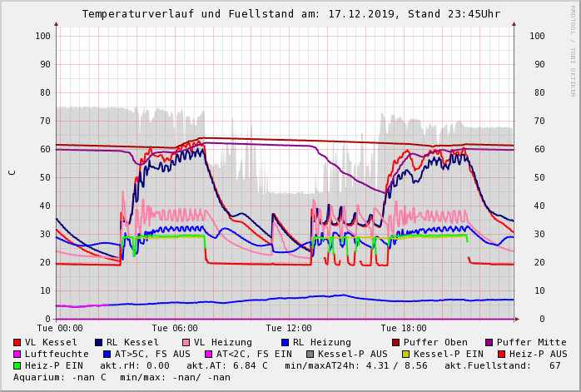Select the dark blue RL Kessel legend square
Viewport: 581px width, 392px height.
pos(99,342)
